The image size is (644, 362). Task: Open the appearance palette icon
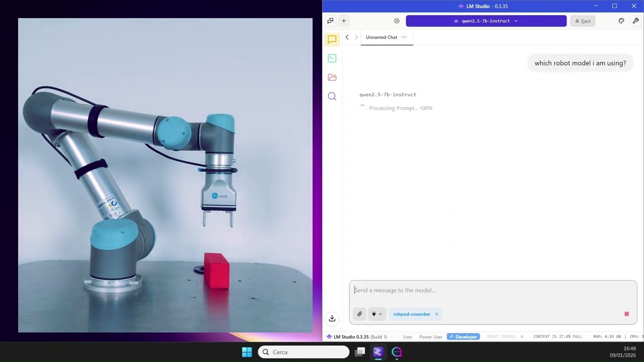621,21
